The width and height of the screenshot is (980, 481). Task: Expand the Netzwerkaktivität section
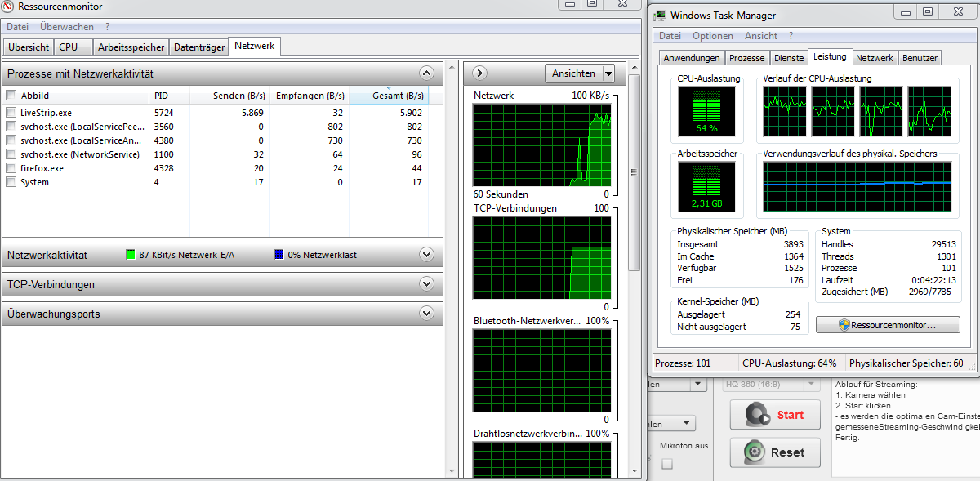click(425, 255)
